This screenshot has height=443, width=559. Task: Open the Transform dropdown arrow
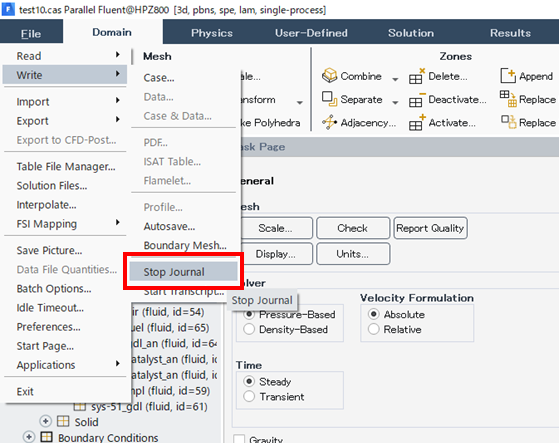click(x=300, y=103)
